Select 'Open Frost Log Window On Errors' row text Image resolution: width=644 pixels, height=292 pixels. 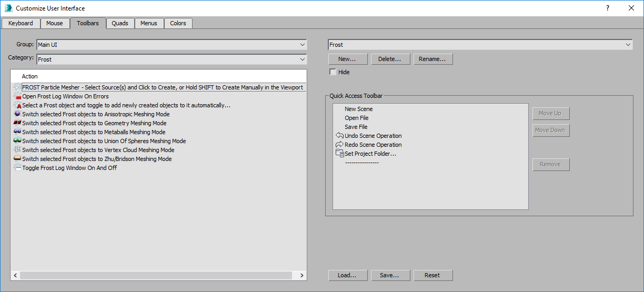pyautogui.click(x=66, y=96)
